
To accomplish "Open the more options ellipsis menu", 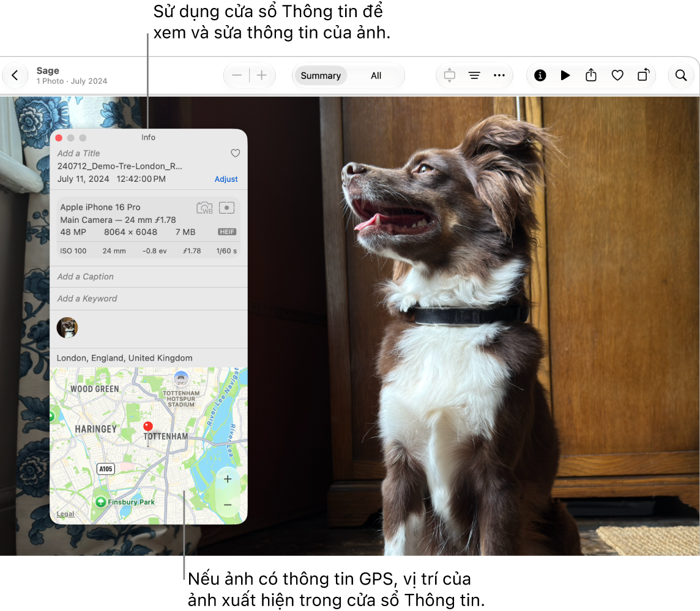I will (x=499, y=75).
